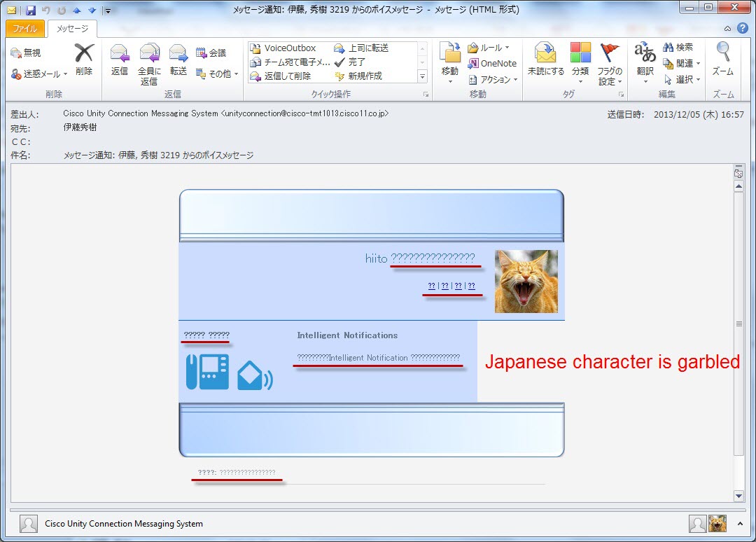The image size is (756, 542).
Task: Click the Intelligent Notifications heading
Action: [347, 335]
